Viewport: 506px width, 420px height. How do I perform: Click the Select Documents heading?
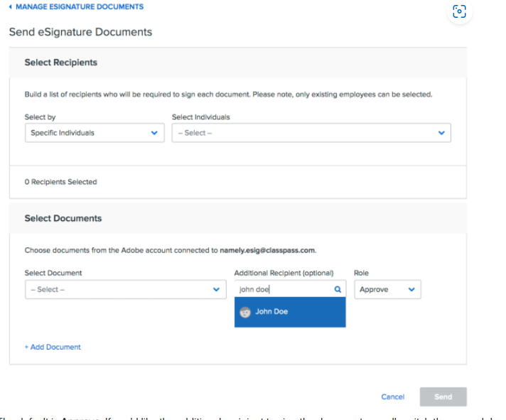click(x=63, y=218)
